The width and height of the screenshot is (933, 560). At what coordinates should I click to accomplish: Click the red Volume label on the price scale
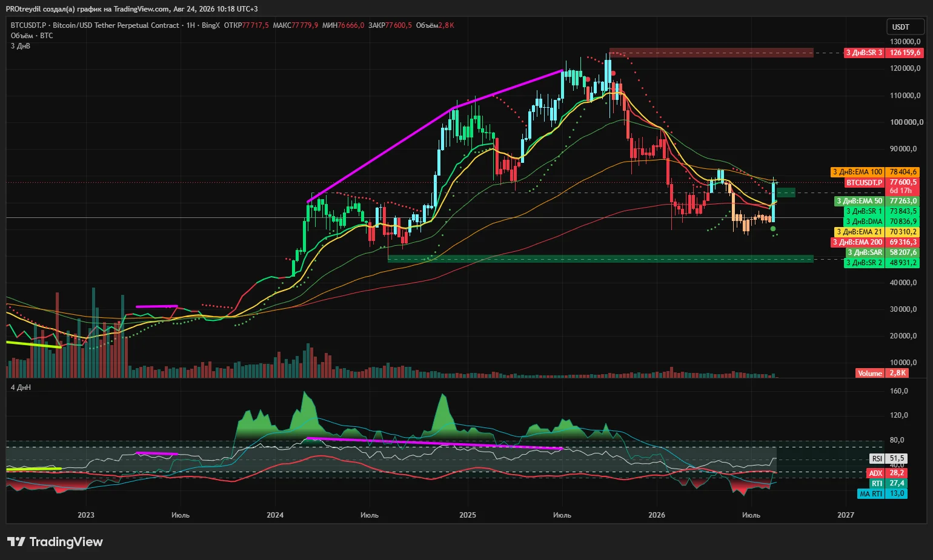(870, 373)
